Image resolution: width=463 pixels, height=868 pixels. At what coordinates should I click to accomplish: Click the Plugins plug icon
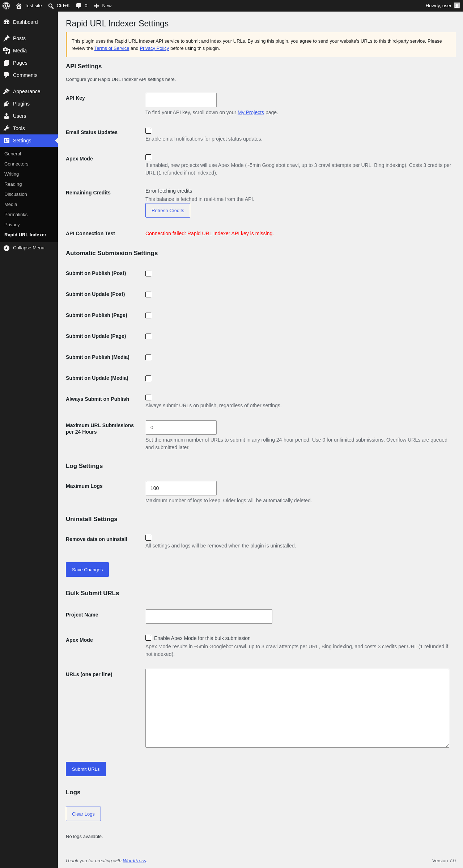[7, 104]
